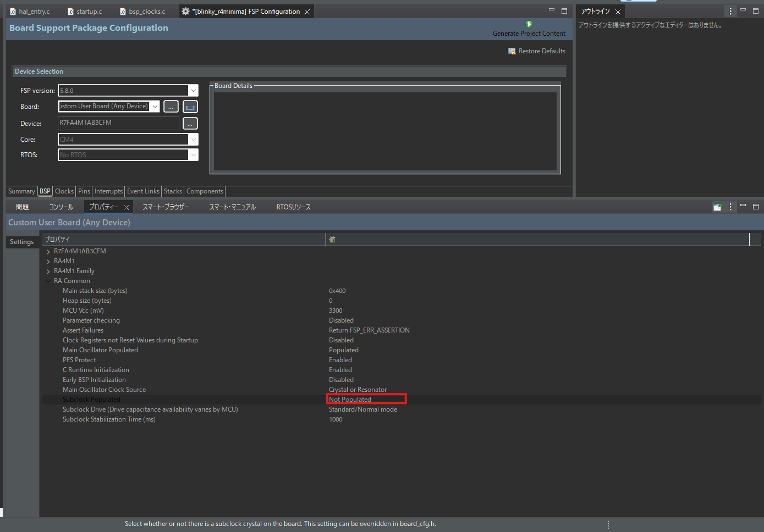
Task: Click the Generate Project Content icon
Action: [529, 24]
